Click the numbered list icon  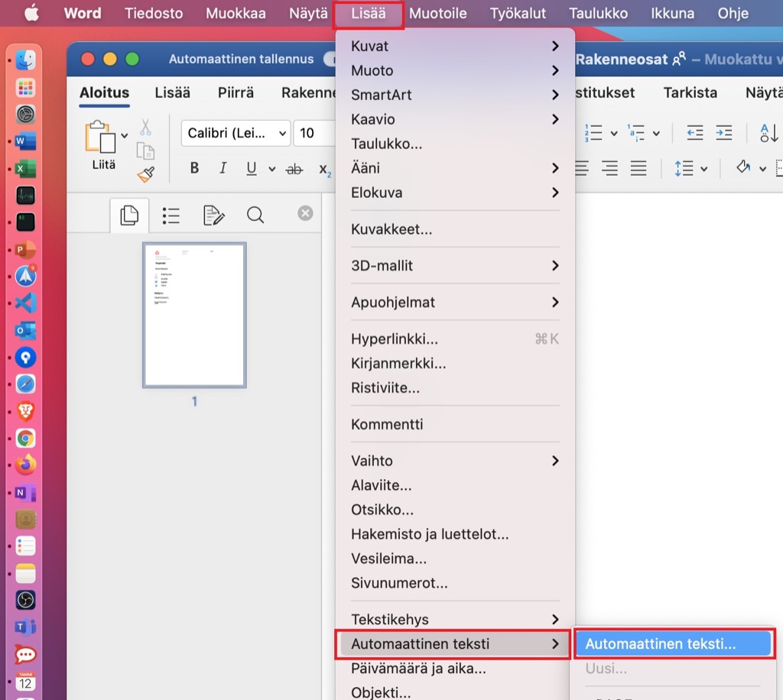tap(593, 133)
